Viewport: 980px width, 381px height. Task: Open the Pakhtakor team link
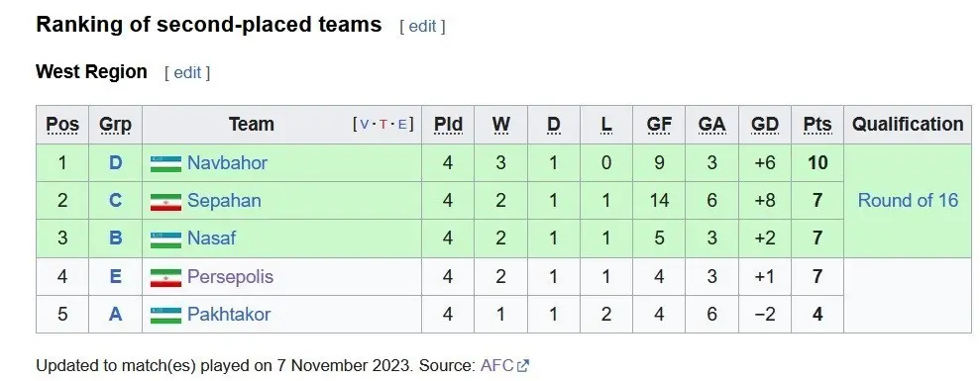pyautogui.click(x=229, y=314)
